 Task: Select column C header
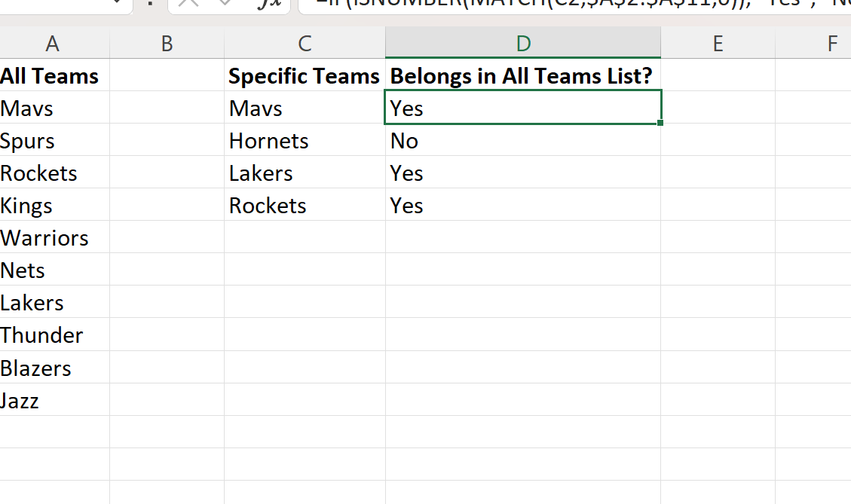(x=305, y=44)
